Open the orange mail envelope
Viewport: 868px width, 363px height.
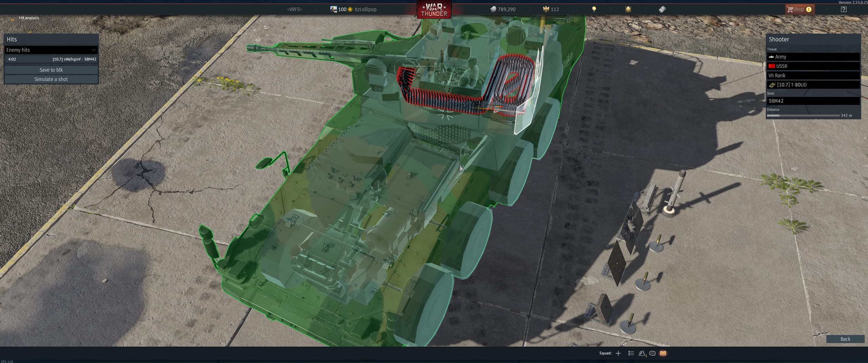pyautogui.click(x=663, y=353)
